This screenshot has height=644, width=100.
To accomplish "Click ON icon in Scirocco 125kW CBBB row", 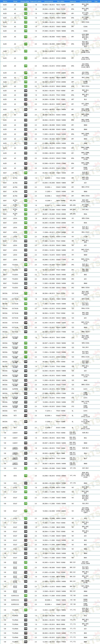I will tap(25, 604).
